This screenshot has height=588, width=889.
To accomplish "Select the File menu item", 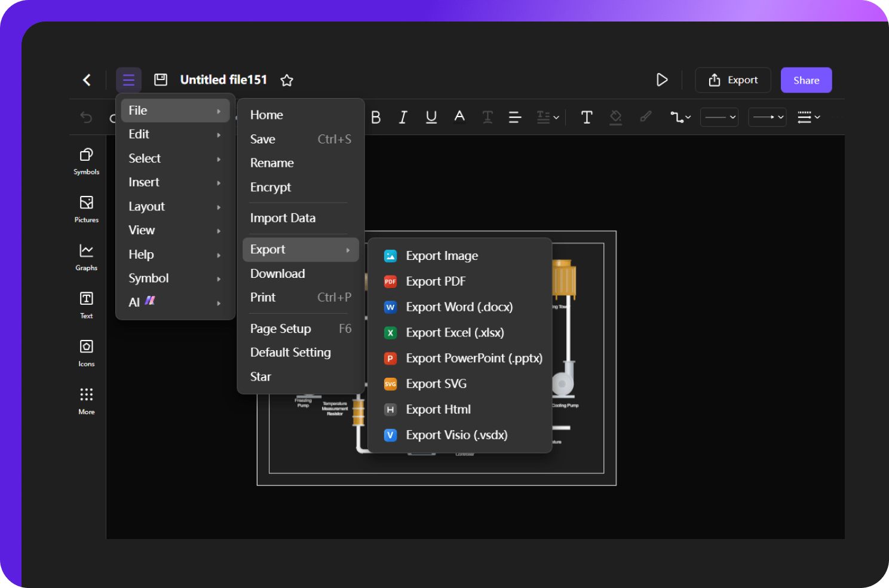I will 176,111.
